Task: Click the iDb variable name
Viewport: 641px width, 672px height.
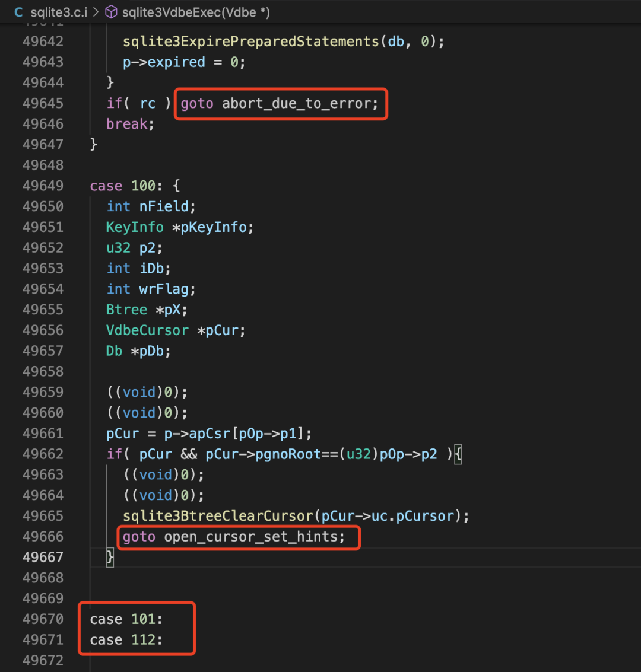Action: pyautogui.click(x=152, y=268)
